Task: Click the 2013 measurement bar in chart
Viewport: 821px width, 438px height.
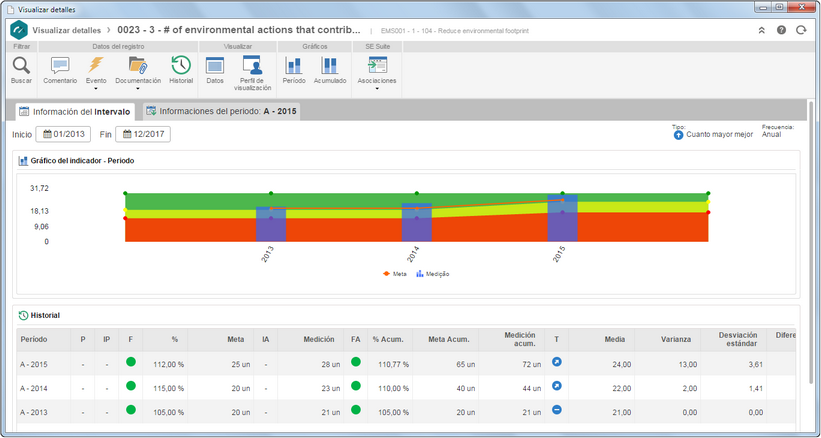Action: coord(271,224)
